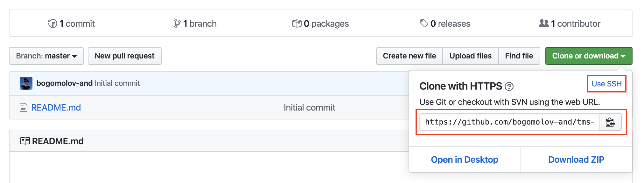644x183 pixels.
Task: Click the releases tag icon
Action: [x=424, y=23]
